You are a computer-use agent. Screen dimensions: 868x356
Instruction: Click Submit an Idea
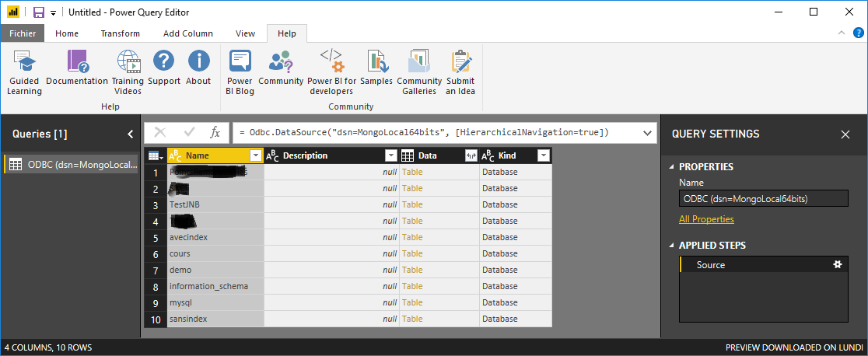pos(460,72)
